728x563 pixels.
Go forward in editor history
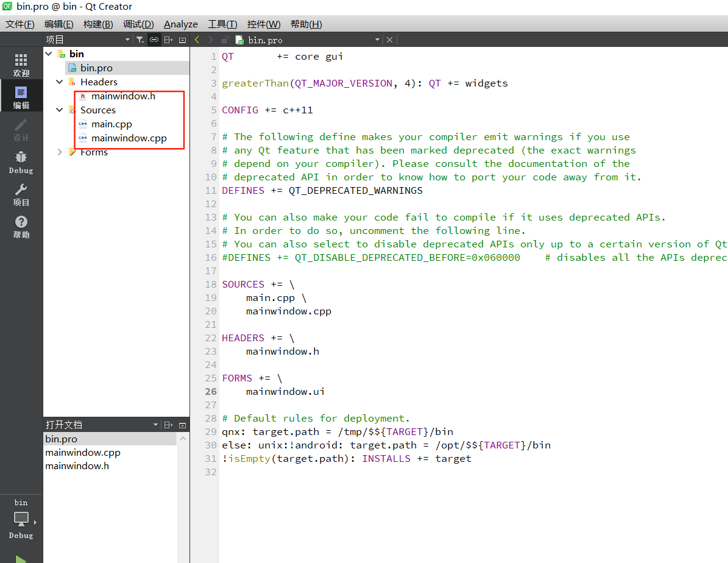pos(210,40)
